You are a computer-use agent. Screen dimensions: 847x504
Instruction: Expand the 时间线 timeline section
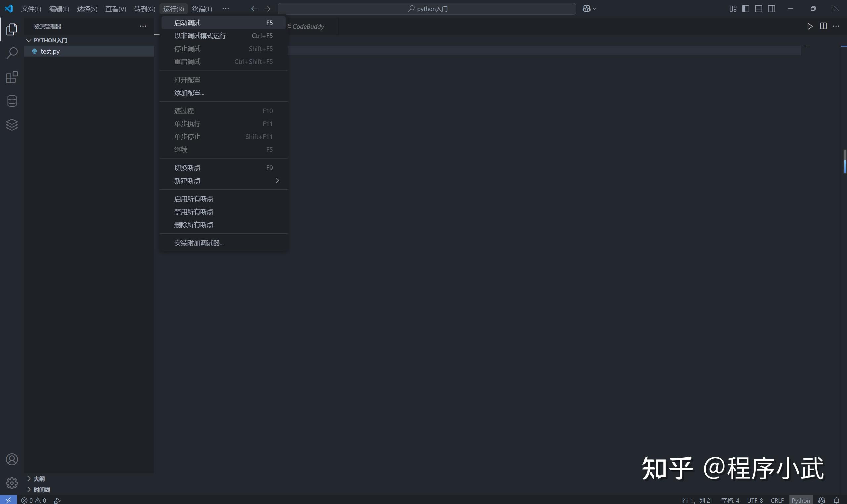click(x=41, y=489)
